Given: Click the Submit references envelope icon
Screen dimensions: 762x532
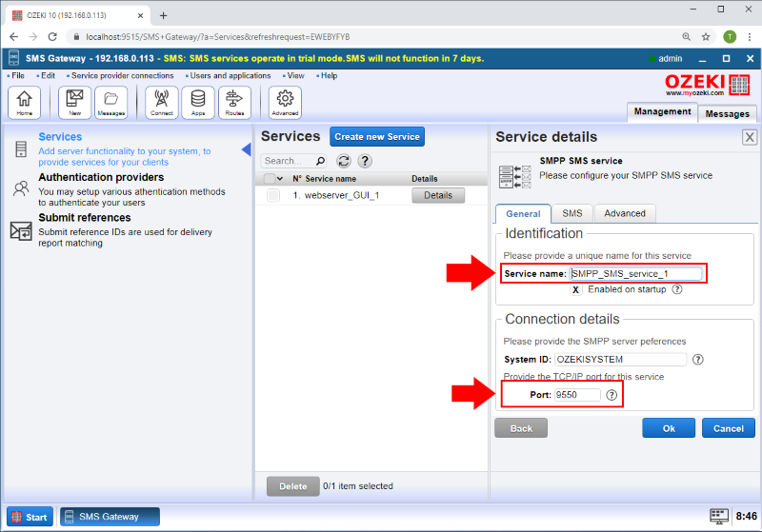Looking at the screenshot, I should point(21,231).
